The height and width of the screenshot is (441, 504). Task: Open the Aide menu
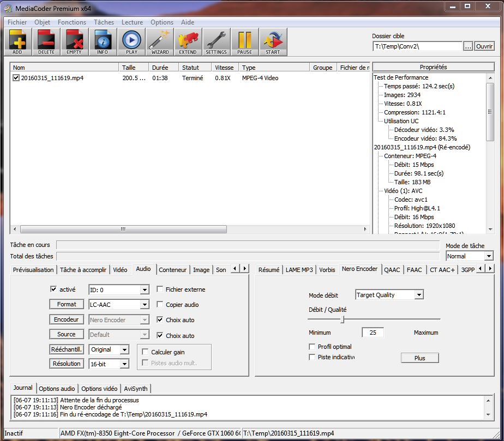pyautogui.click(x=188, y=22)
